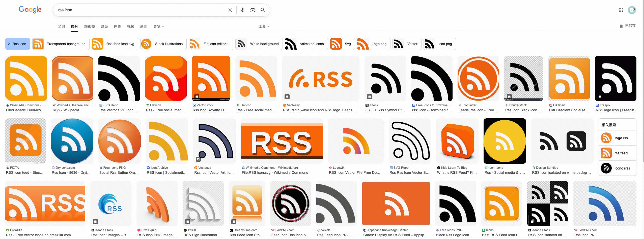The height and width of the screenshot is (239, 644).
Task: Toggle the 'Transparent background' filter chip
Action: point(61,44)
